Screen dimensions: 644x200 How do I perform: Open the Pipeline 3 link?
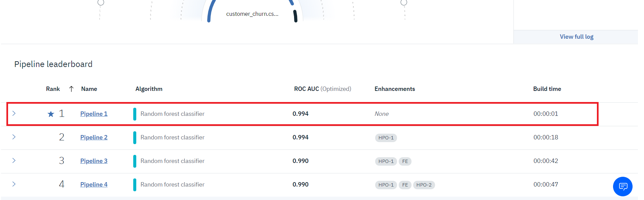coord(94,161)
